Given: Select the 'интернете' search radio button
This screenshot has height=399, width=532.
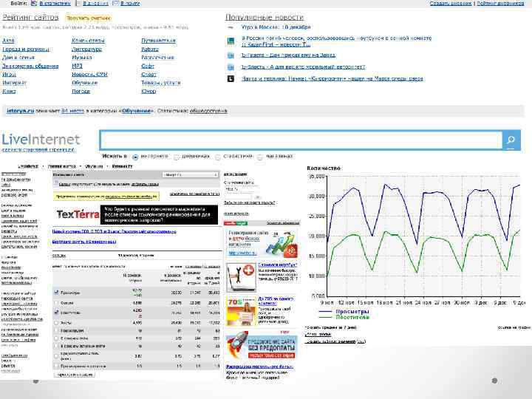Looking at the screenshot, I should [135, 157].
